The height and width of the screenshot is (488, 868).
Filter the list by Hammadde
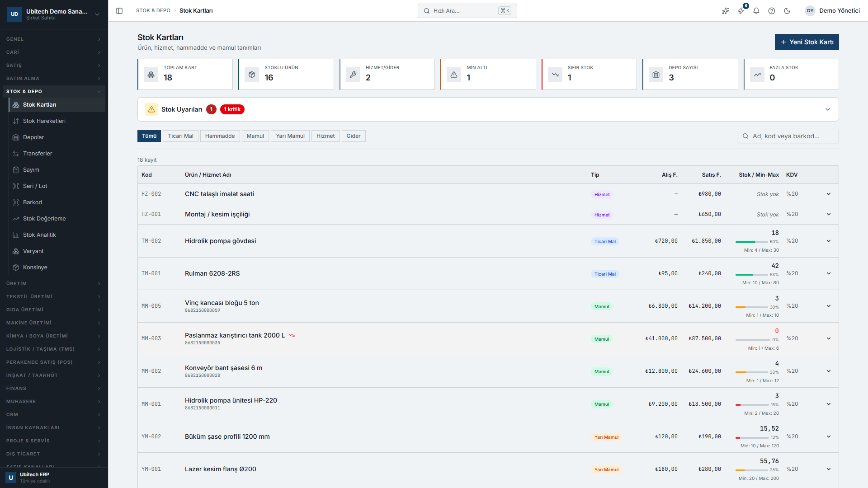click(x=220, y=136)
